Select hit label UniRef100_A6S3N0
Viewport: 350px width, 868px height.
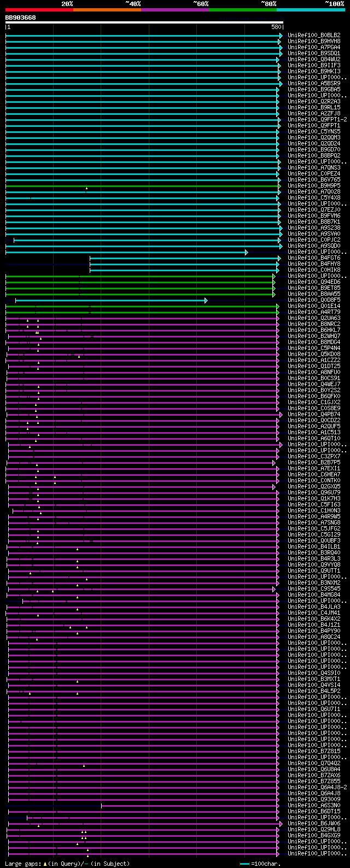(x=314, y=805)
